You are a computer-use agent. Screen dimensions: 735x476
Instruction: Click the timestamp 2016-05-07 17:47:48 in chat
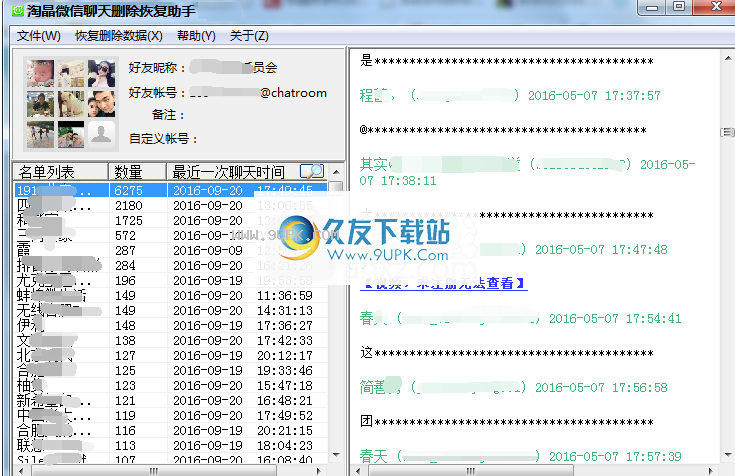click(x=601, y=249)
